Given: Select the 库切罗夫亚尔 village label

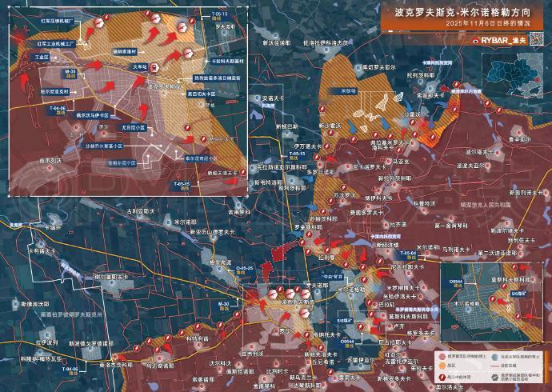Looking at the screenshot, I should click(x=379, y=67).
